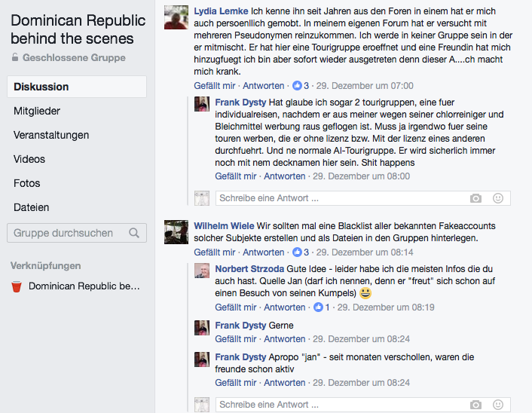Click Wilhelm Wiele's profile picture
The width and height of the screenshot is (532, 413).
[x=176, y=232]
